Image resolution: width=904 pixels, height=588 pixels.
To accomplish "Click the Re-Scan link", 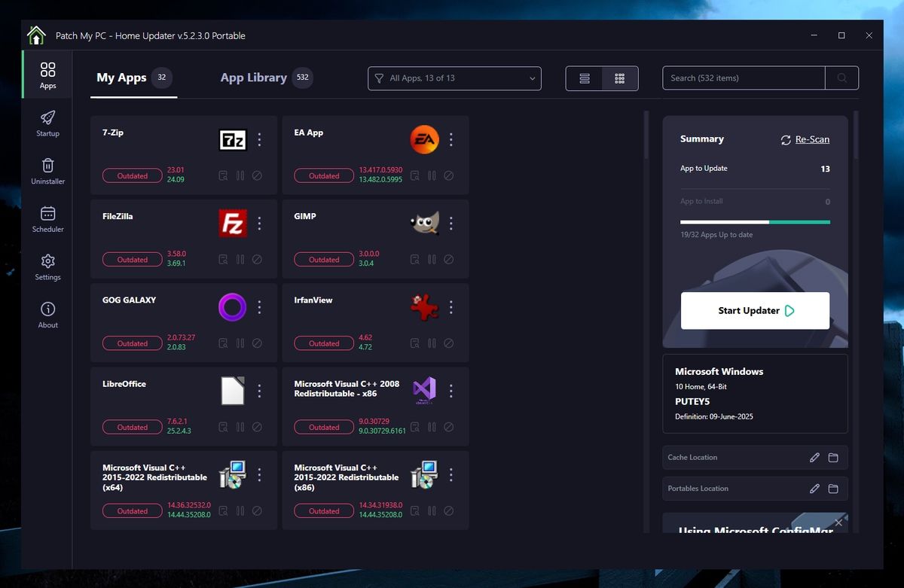I will [805, 139].
